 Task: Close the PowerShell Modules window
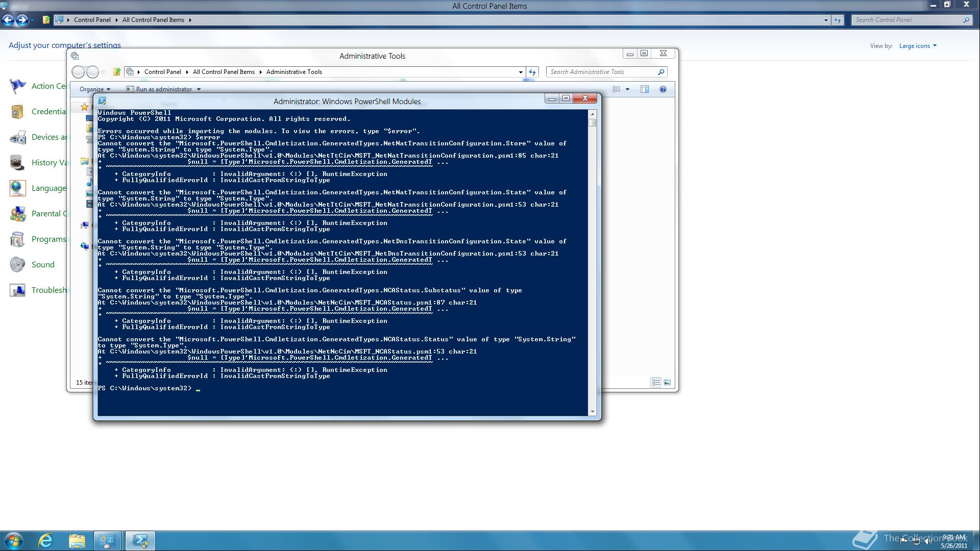point(585,98)
